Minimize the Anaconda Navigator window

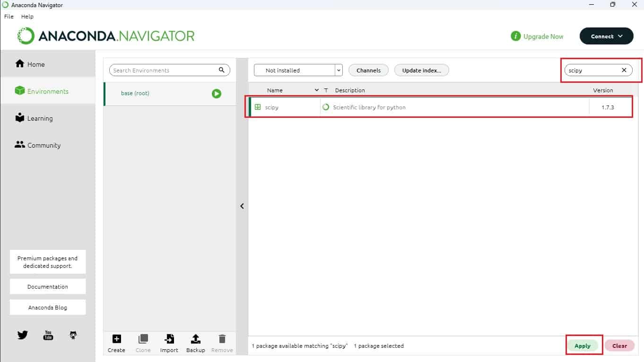[x=591, y=5]
